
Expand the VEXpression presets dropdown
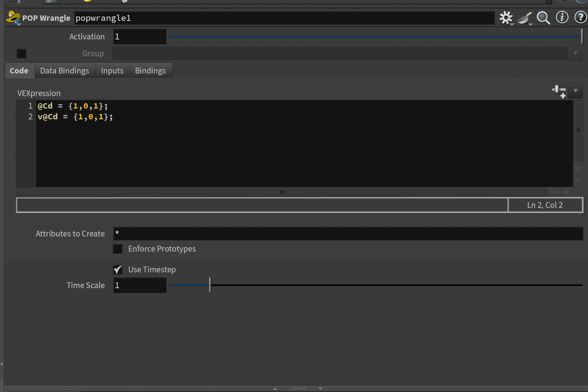point(575,91)
